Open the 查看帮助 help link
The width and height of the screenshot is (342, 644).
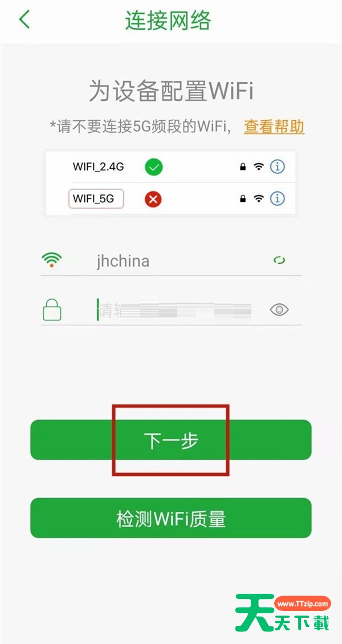coord(274,126)
